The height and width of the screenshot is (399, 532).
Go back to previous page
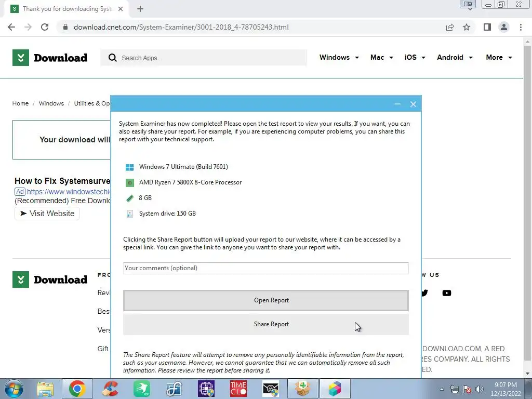(11, 27)
